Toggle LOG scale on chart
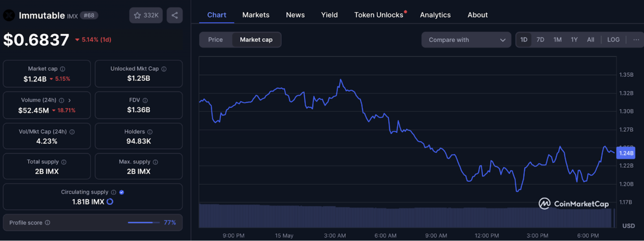The image size is (644, 241). pyautogui.click(x=613, y=39)
